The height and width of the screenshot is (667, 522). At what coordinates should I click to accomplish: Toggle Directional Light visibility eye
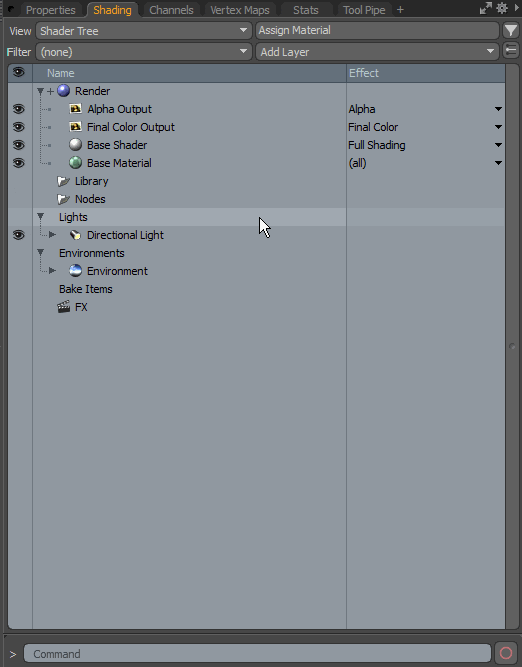[x=18, y=235]
